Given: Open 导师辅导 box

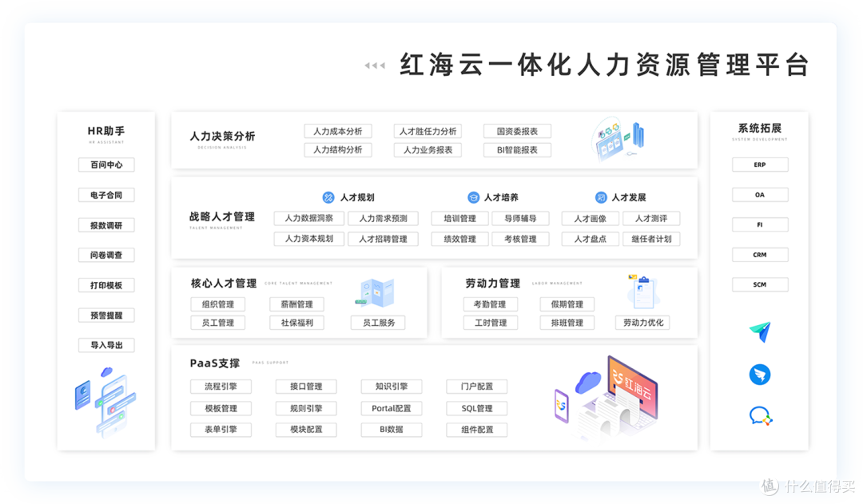Looking at the screenshot, I should click(x=521, y=218).
